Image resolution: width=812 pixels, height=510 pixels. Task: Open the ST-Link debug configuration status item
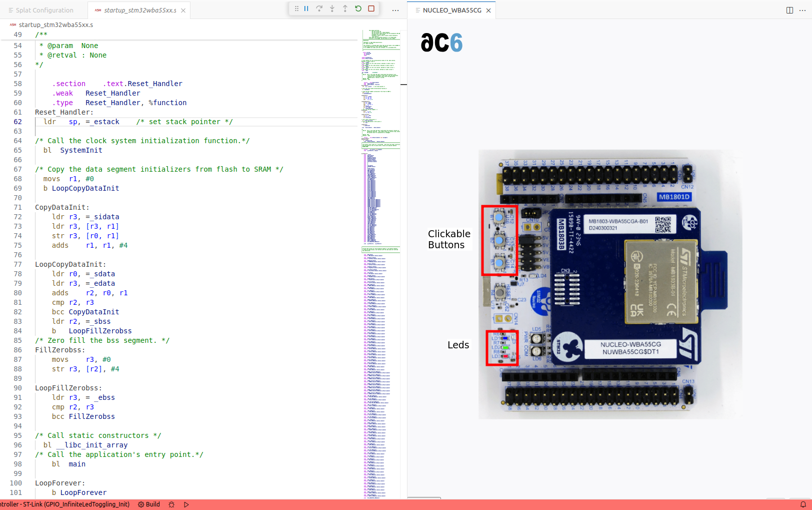click(65, 504)
